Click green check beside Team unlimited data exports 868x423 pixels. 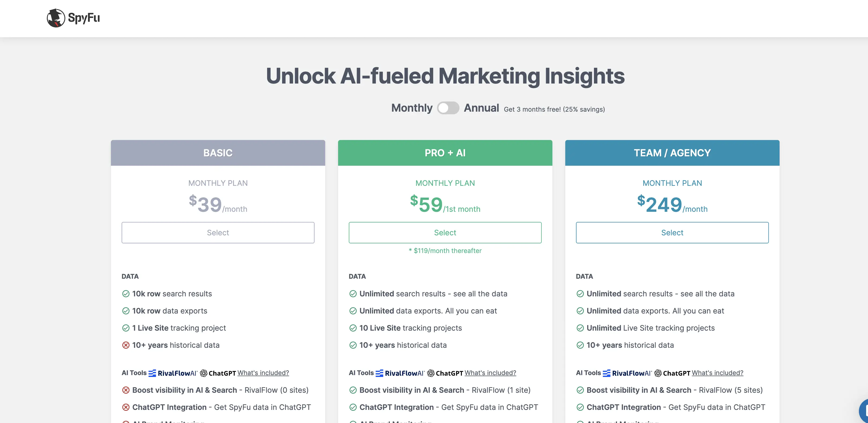(580, 311)
